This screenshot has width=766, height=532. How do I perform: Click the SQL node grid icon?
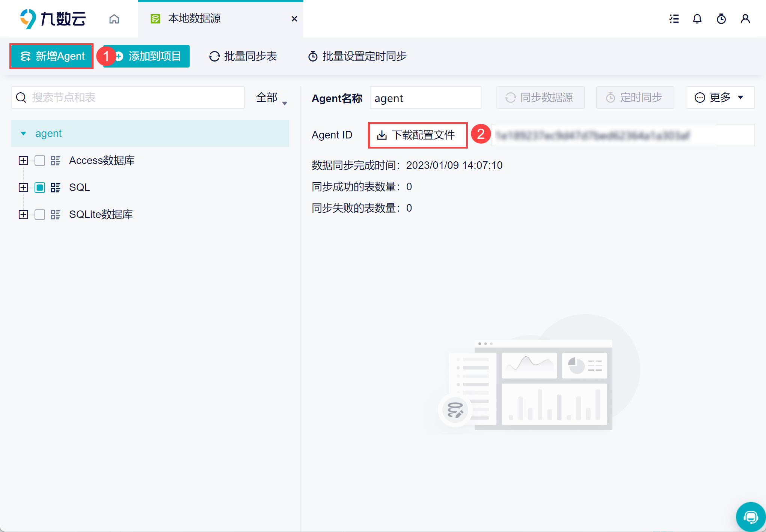(x=56, y=188)
